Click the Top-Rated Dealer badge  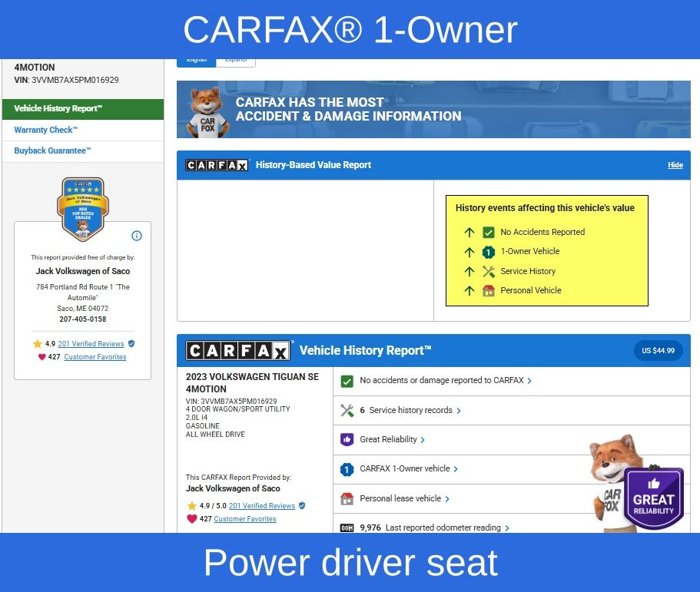pos(82,207)
